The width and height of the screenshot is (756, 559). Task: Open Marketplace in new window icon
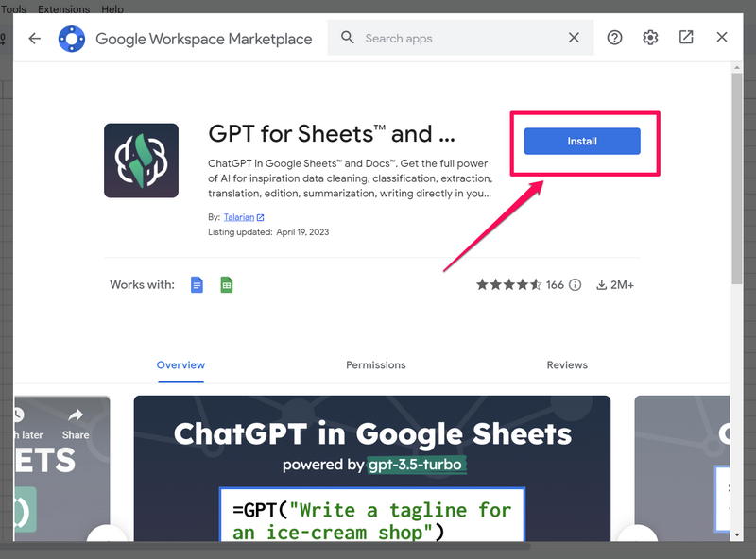pyautogui.click(x=686, y=38)
